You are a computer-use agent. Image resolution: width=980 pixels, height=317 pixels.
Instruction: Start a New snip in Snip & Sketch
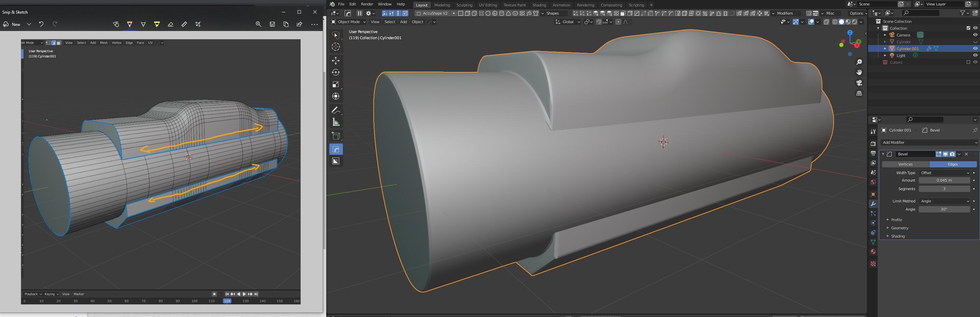click(x=16, y=24)
